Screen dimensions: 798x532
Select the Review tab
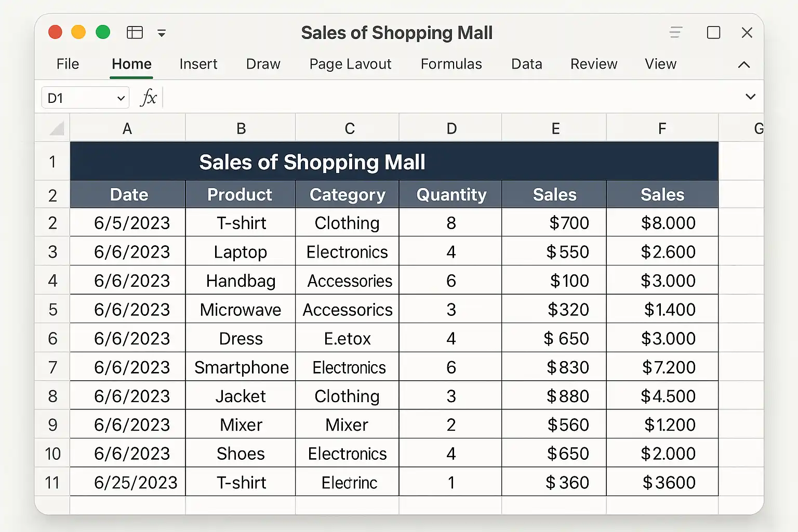[x=594, y=64]
